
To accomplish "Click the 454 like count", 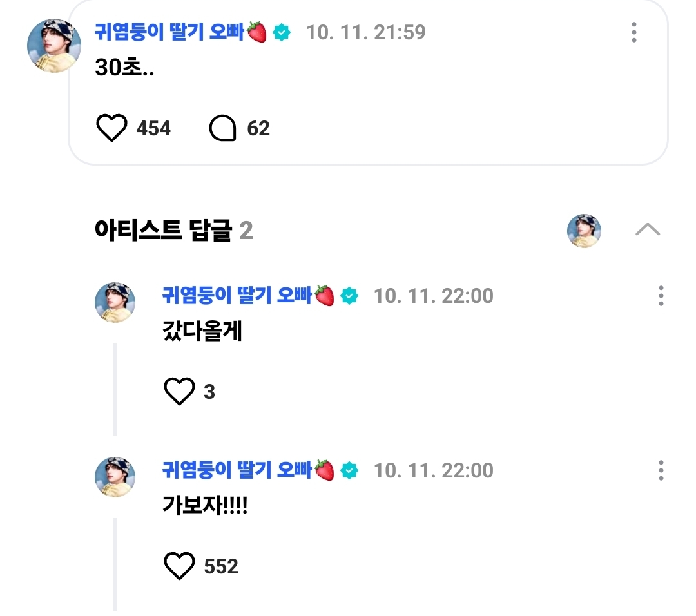I will tap(153, 128).
